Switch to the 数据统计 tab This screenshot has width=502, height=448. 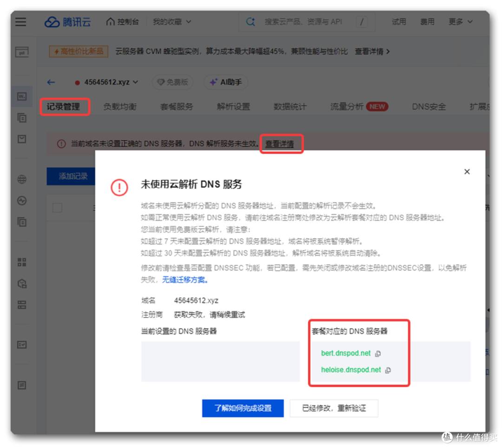(x=290, y=107)
